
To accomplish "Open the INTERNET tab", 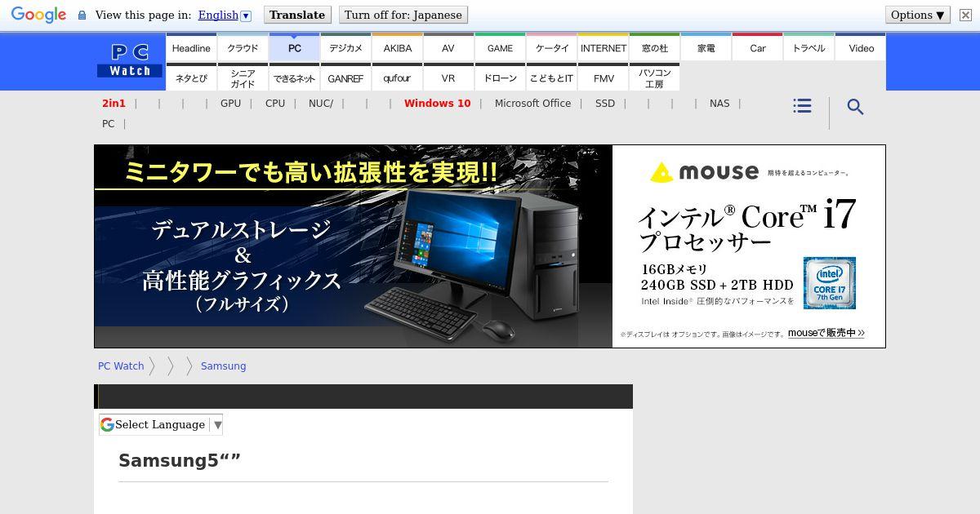I will point(603,48).
